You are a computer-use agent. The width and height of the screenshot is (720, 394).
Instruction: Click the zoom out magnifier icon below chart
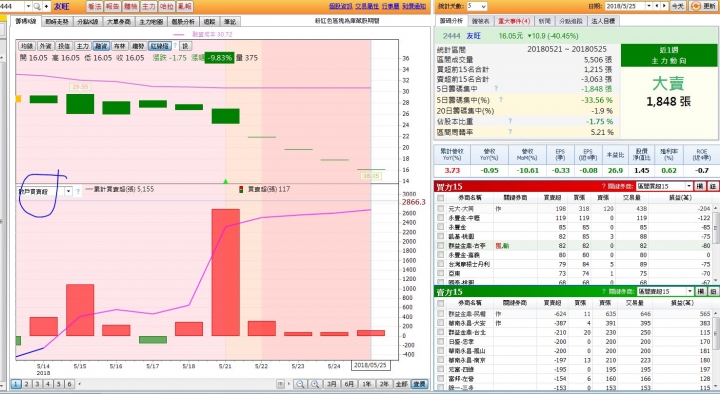pos(300,384)
